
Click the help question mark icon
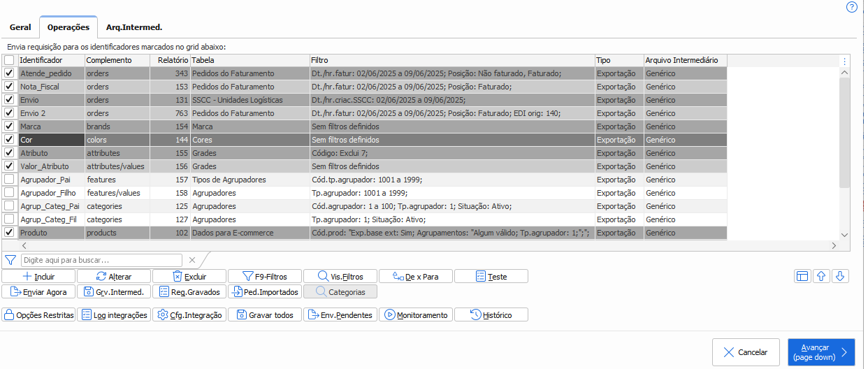(x=851, y=7)
